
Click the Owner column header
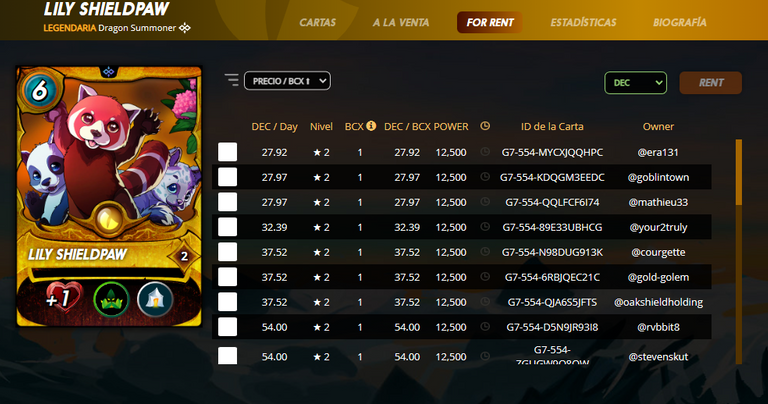[x=658, y=126]
